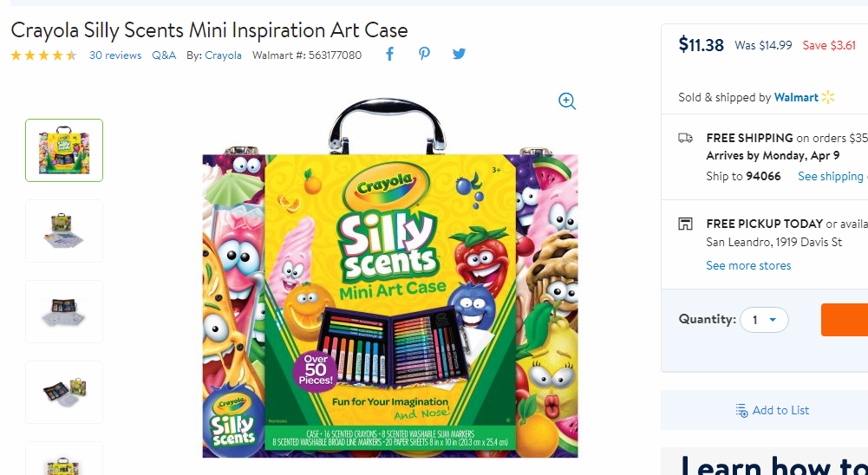Share product via Twitter bird icon
The height and width of the screenshot is (475, 868).
click(x=459, y=54)
